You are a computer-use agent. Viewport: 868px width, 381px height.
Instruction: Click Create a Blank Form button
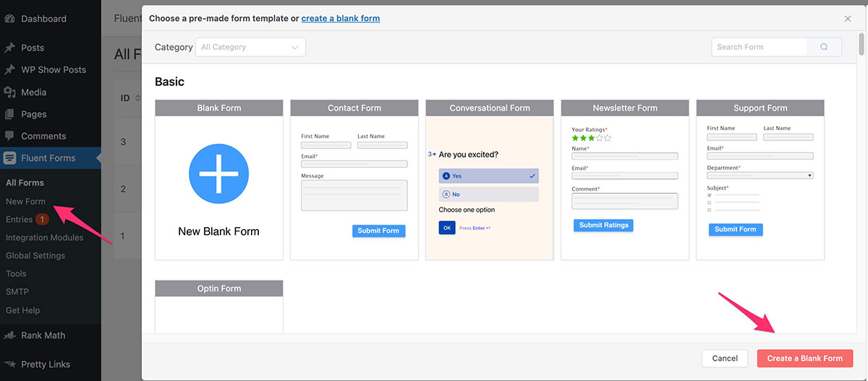pos(805,358)
